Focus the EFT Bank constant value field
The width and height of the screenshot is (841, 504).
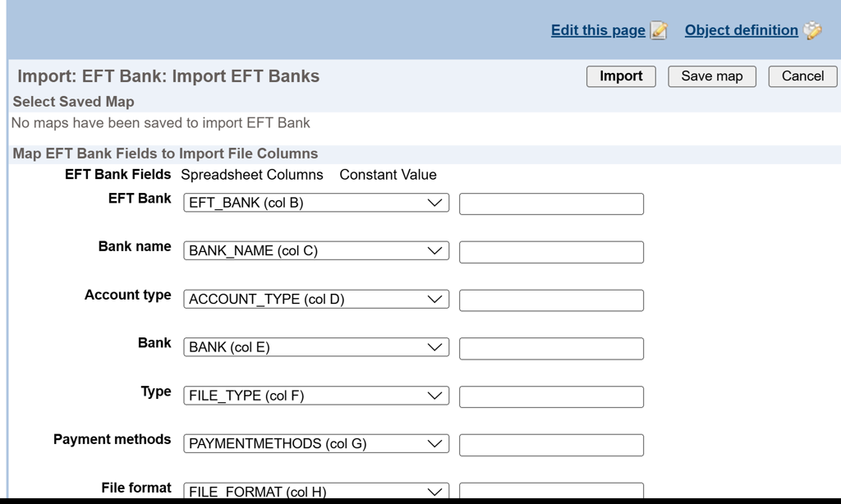[551, 204]
